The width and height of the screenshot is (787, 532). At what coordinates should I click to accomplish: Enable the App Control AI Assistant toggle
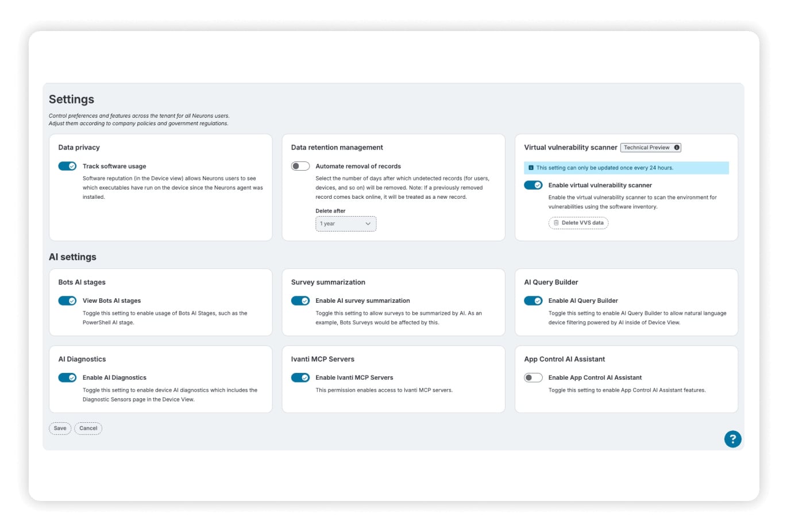pos(533,377)
